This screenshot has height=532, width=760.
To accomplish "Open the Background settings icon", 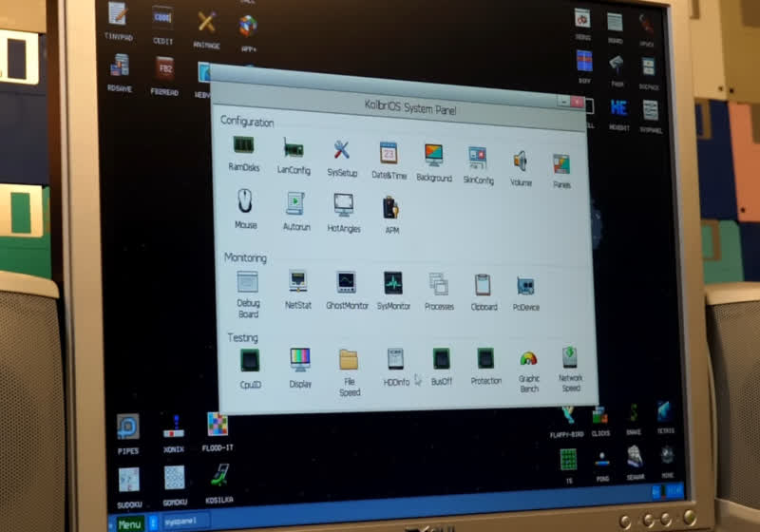I will click(x=434, y=163).
